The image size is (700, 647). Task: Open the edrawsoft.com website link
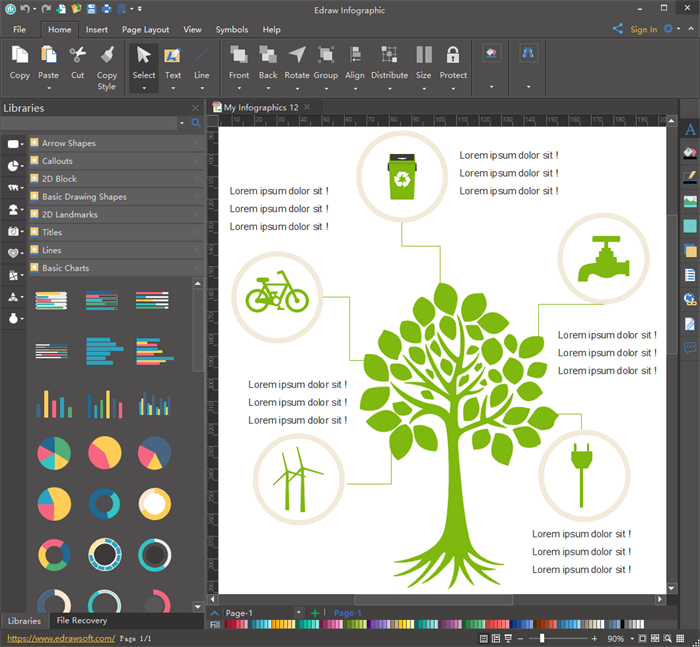61,638
